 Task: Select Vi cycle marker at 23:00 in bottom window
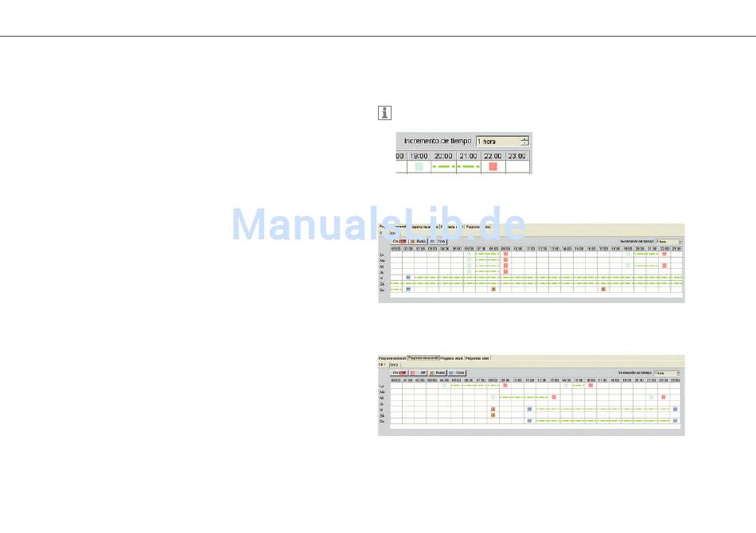(x=675, y=409)
